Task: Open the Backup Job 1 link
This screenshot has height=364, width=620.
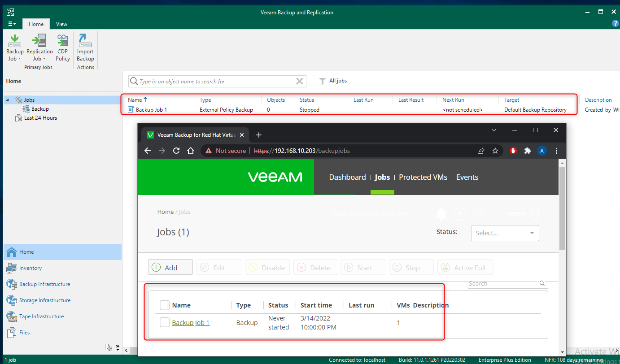Action: click(x=191, y=323)
